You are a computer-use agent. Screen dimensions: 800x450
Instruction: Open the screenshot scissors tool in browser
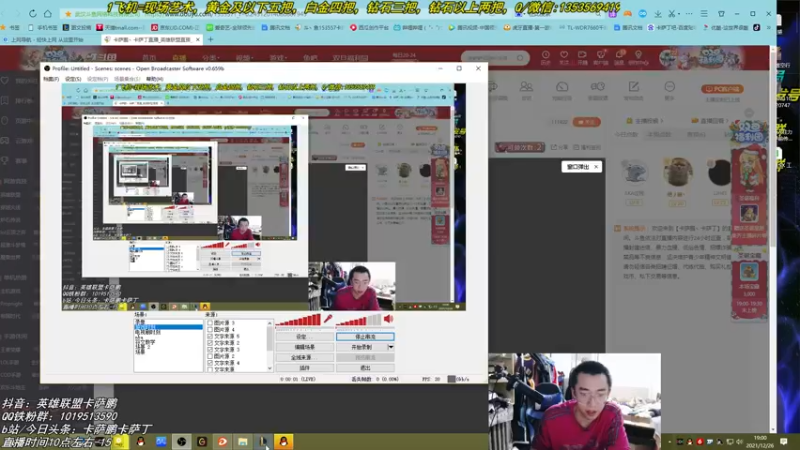pos(672,14)
